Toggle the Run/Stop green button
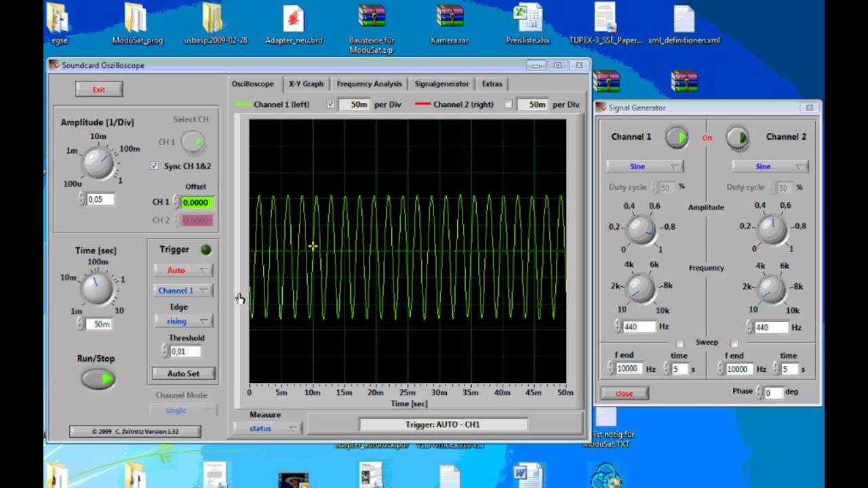Screen dimensions: 868x488 click(98, 379)
